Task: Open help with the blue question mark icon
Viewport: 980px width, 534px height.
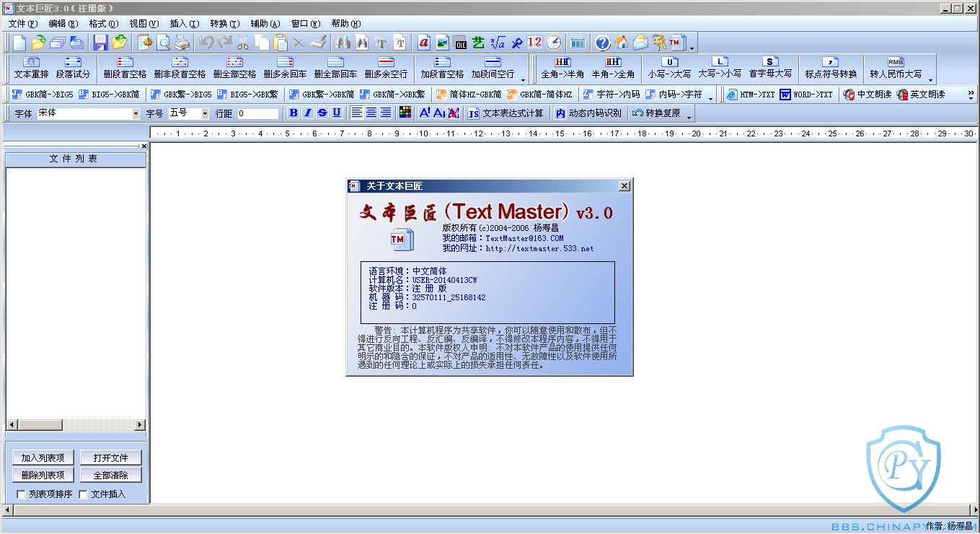Action: [603, 43]
